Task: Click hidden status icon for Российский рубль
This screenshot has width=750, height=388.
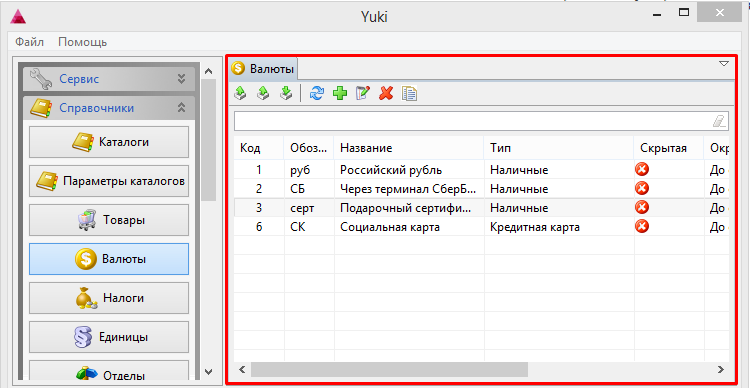Action: (x=642, y=169)
